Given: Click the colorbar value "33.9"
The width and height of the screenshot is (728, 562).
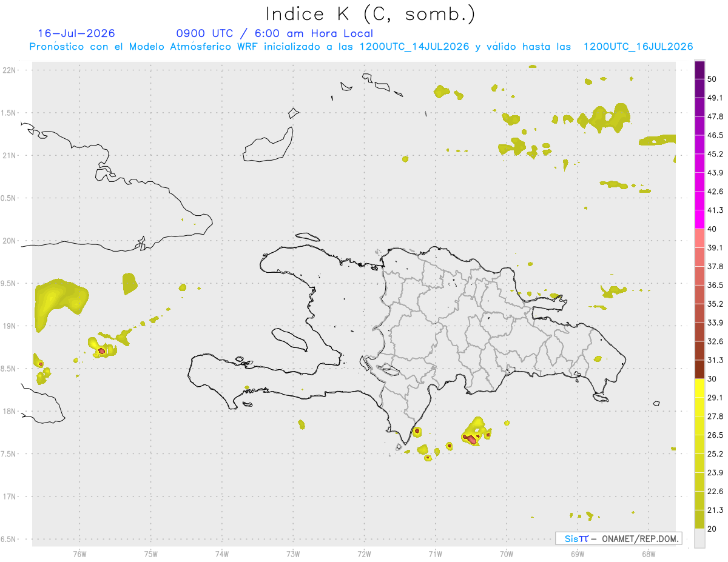Looking at the screenshot, I should tap(715, 323).
